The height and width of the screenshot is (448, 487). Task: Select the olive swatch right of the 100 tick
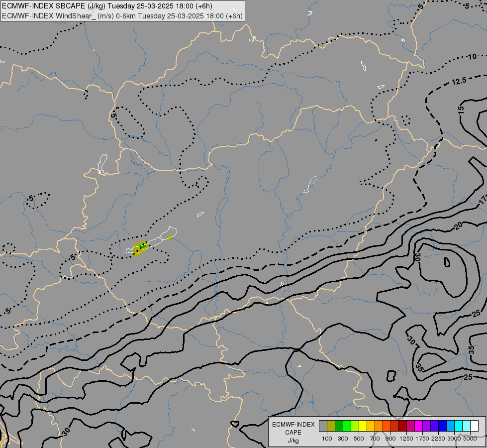pos(331,426)
